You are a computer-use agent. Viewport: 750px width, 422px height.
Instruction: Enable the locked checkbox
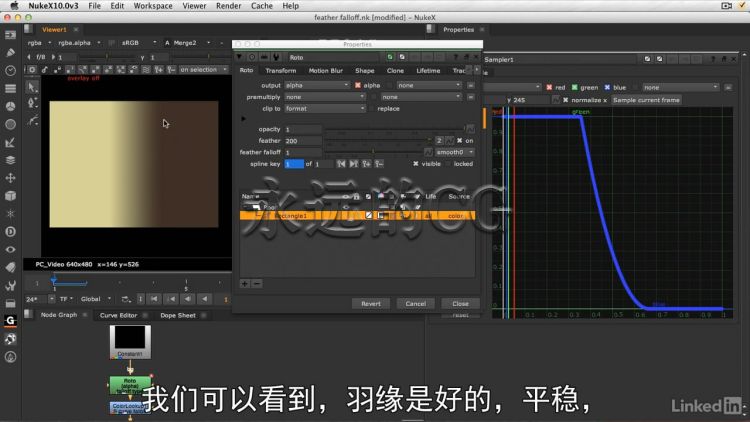click(x=448, y=164)
